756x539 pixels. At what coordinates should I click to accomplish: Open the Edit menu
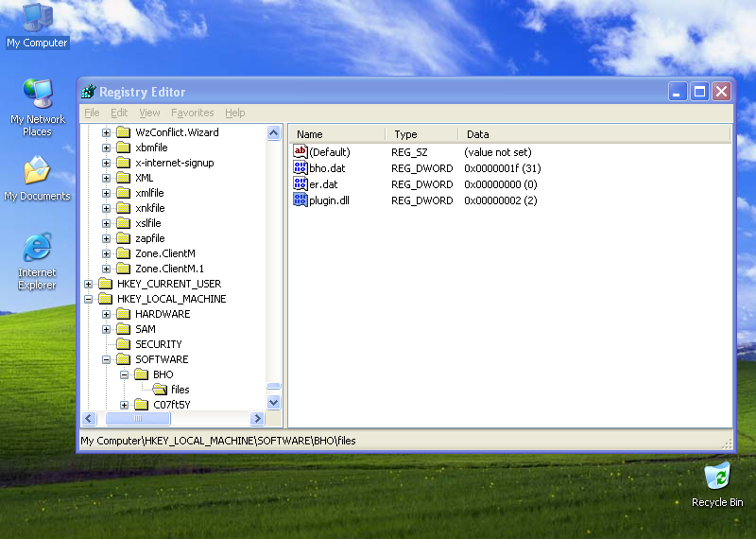pyautogui.click(x=119, y=113)
